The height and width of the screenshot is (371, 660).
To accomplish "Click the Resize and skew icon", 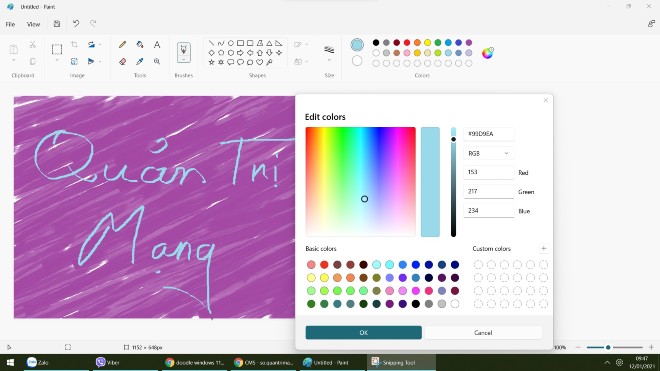I will click(x=74, y=61).
